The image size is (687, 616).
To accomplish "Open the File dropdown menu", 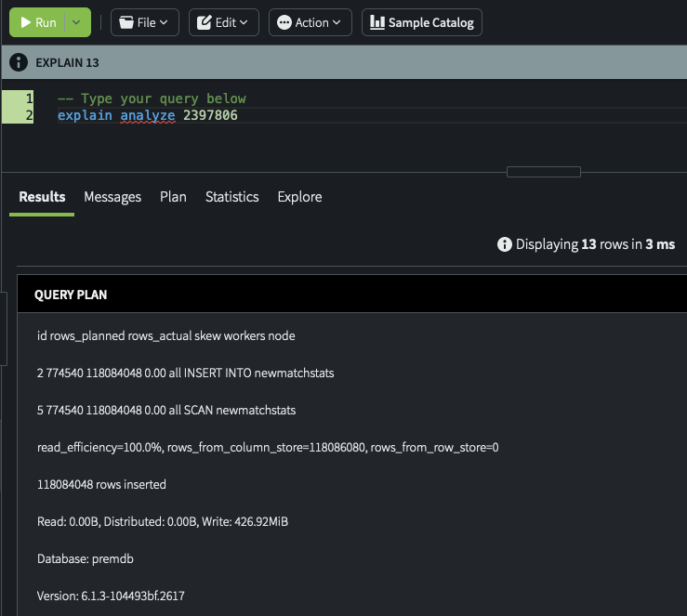I will click(144, 22).
